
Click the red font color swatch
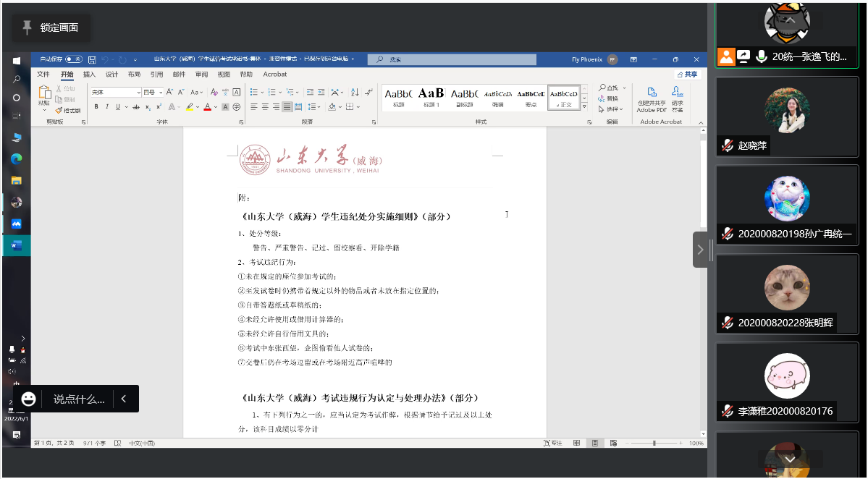click(x=207, y=107)
